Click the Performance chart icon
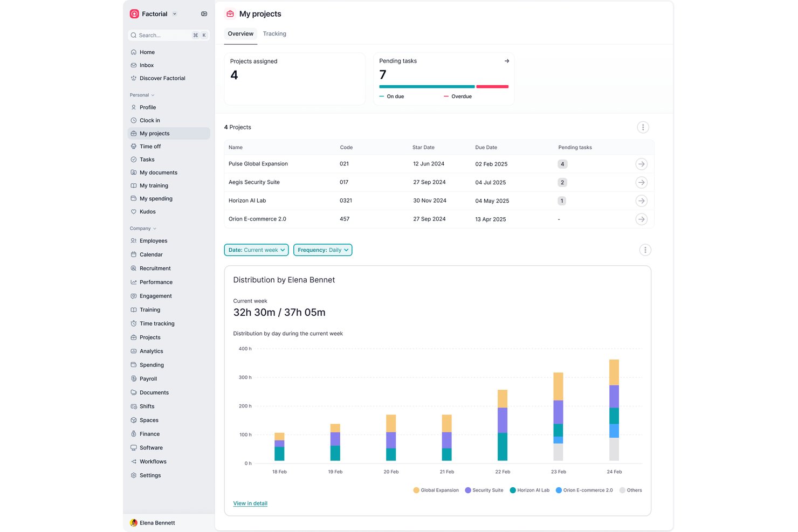This screenshot has width=798, height=532. pyautogui.click(x=134, y=282)
